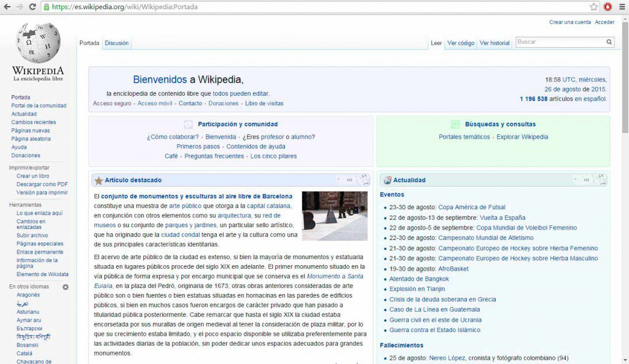629x364 pixels.
Task: Click the magnifier search icon
Action: pos(609,42)
